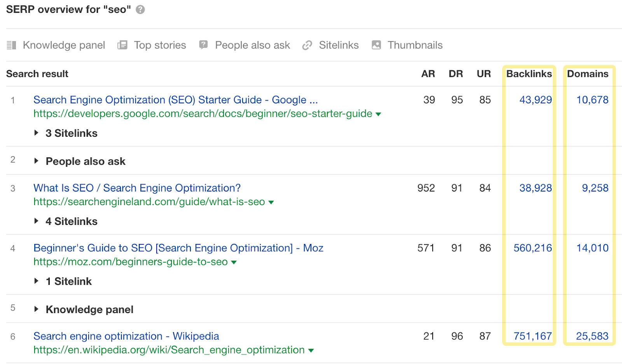Open the Google SEO Starter Guide result

tap(175, 100)
